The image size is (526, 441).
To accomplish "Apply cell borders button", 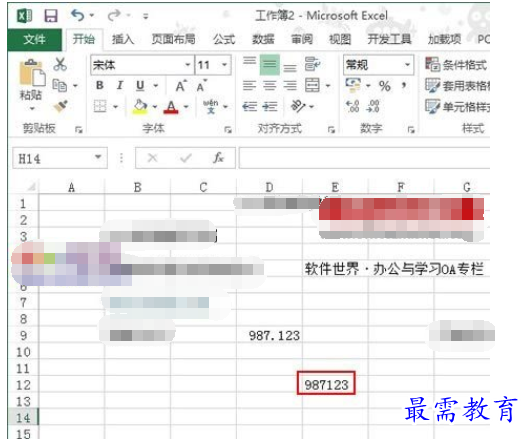I will (100, 107).
